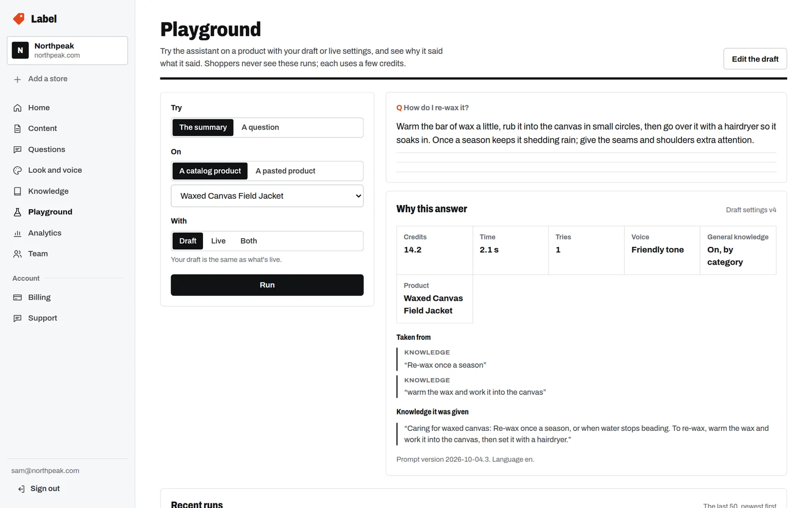Image resolution: width=812 pixels, height=508 pixels.
Task: Click the Sign out arrow icon
Action: (x=21, y=489)
